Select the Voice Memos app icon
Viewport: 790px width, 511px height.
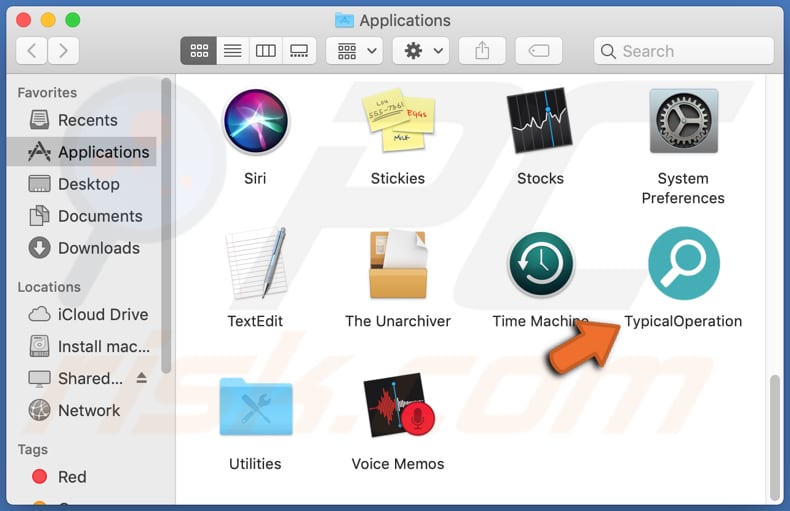(x=399, y=405)
